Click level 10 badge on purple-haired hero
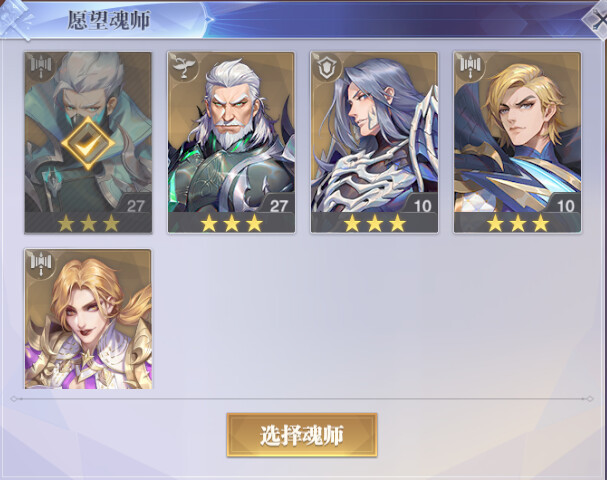Viewport: 607px width, 480px height. [x=422, y=206]
